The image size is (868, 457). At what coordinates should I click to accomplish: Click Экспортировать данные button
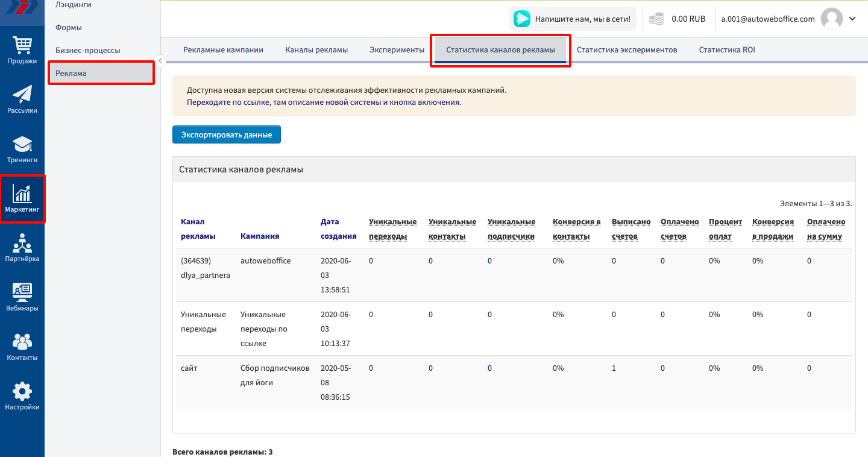point(227,135)
